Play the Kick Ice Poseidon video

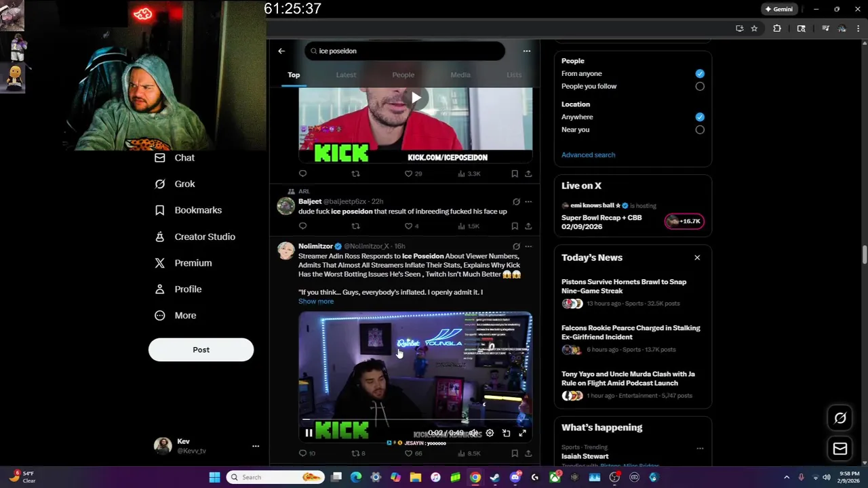pos(416,98)
